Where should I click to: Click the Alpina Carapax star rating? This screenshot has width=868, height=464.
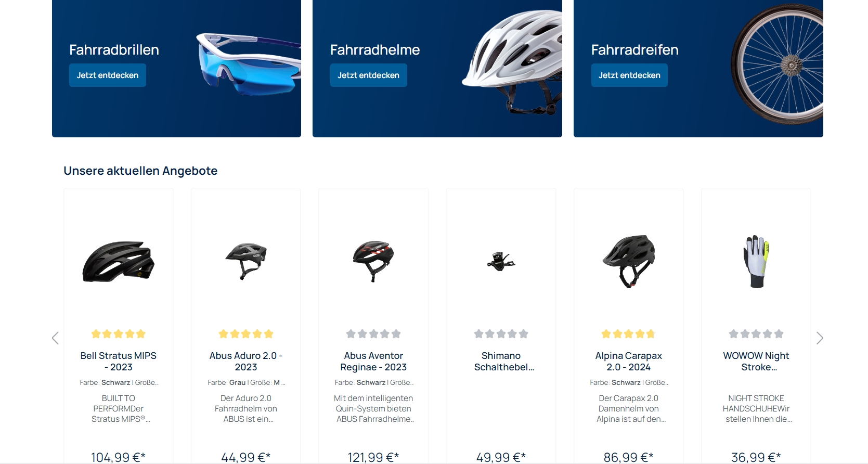(x=628, y=334)
